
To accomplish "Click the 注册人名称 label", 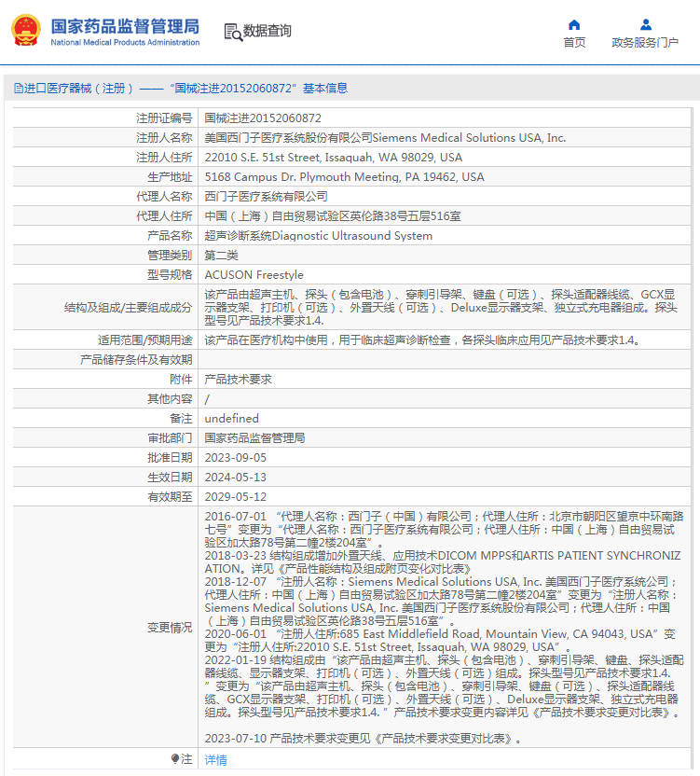I will coord(164,138).
